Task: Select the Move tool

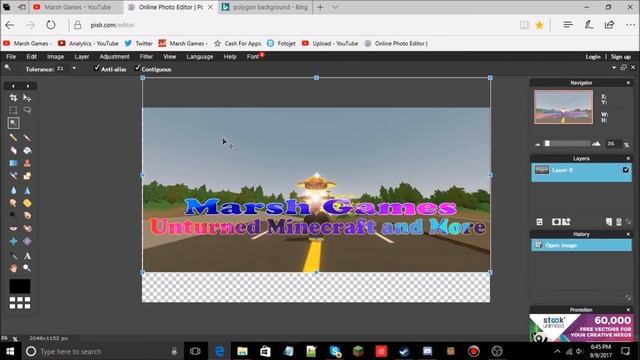Action: (x=27, y=98)
